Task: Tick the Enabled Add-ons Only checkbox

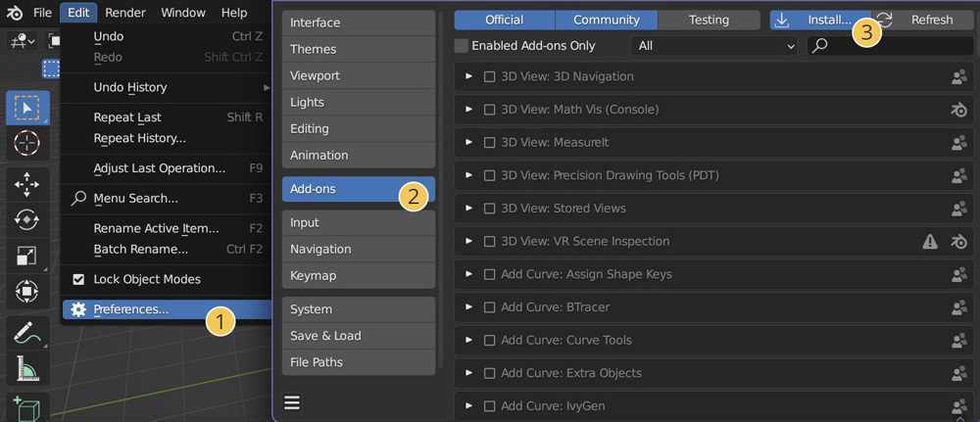Action: tap(462, 46)
